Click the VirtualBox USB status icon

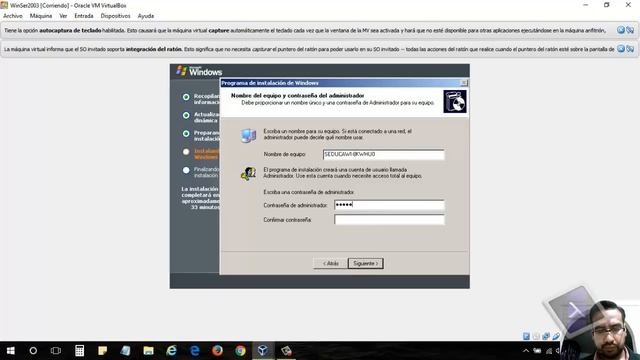pyautogui.click(x=556, y=336)
